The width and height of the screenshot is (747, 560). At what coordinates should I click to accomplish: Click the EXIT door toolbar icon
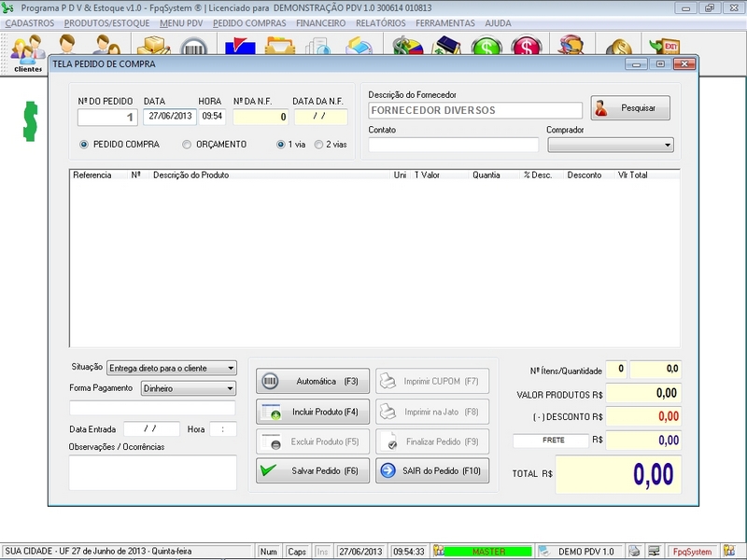664,46
